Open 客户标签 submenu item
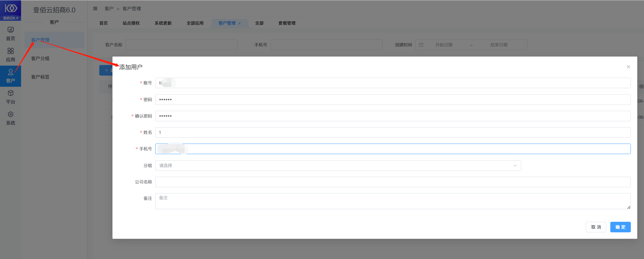The width and height of the screenshot is (644, 259). 54,77
